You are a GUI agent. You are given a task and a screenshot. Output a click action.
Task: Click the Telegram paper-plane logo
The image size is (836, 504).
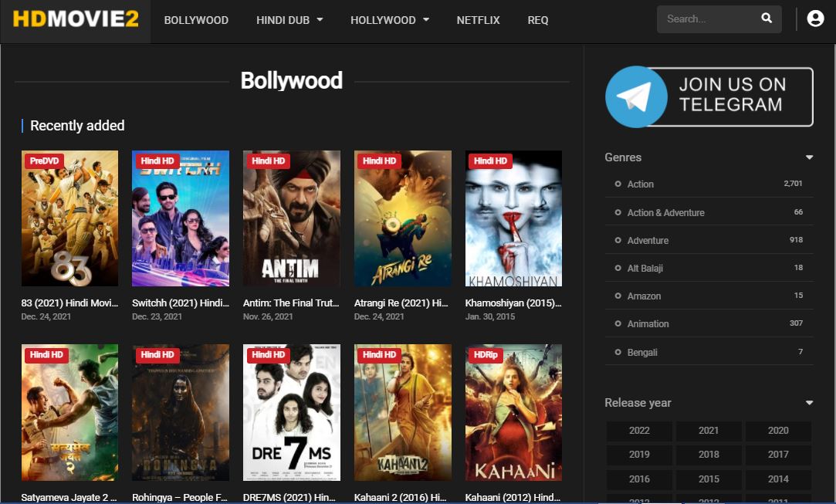coord(635,96)
